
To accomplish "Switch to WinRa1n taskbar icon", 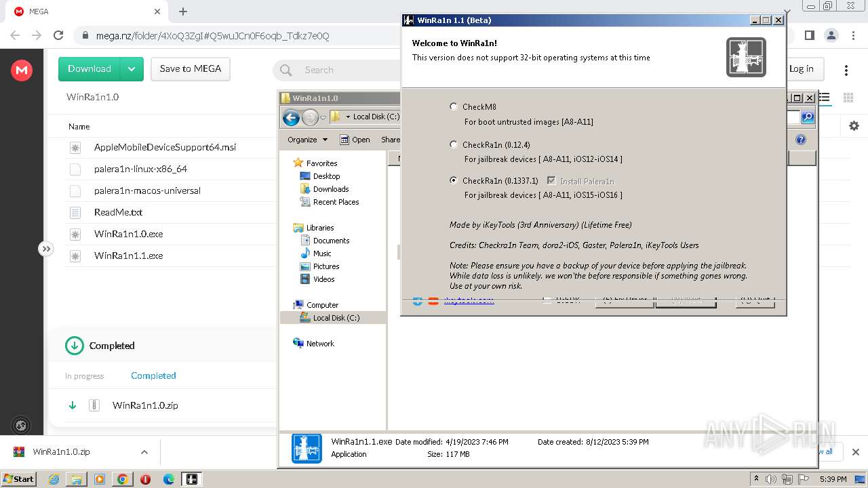I will point(192,479).
